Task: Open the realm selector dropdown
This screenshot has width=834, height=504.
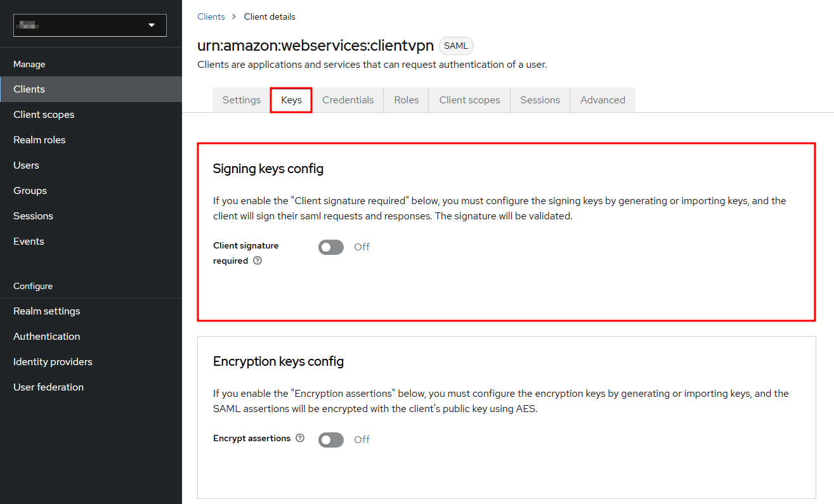Action: 90,25
